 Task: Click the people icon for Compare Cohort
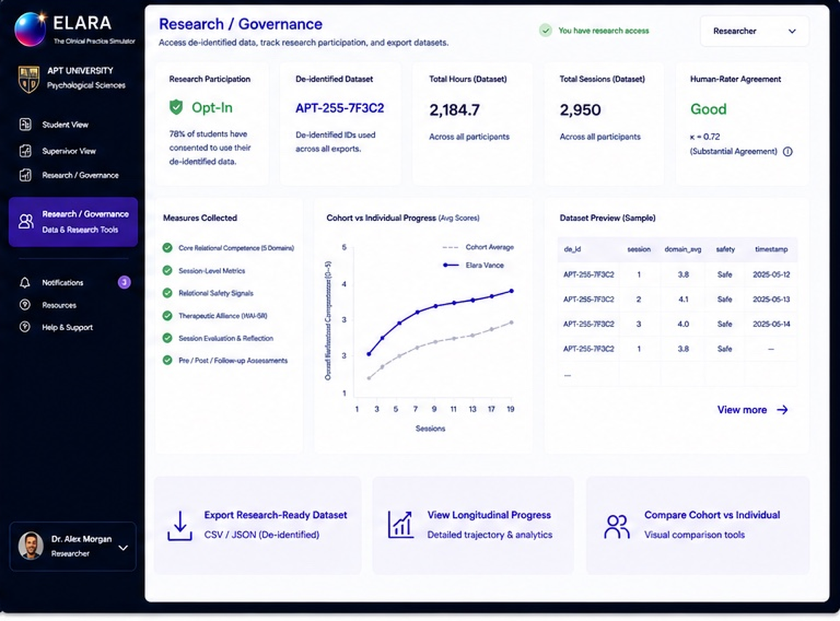(x=616, y=526)
